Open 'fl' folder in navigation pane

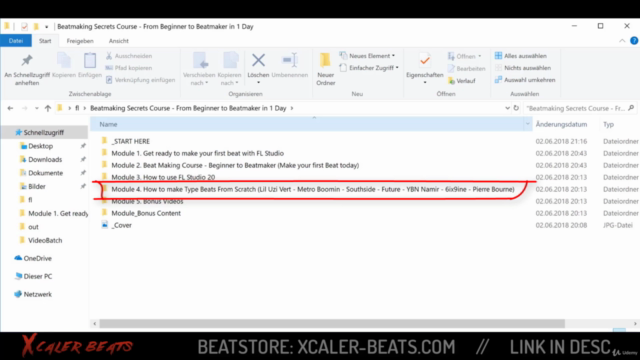(30, 200)
